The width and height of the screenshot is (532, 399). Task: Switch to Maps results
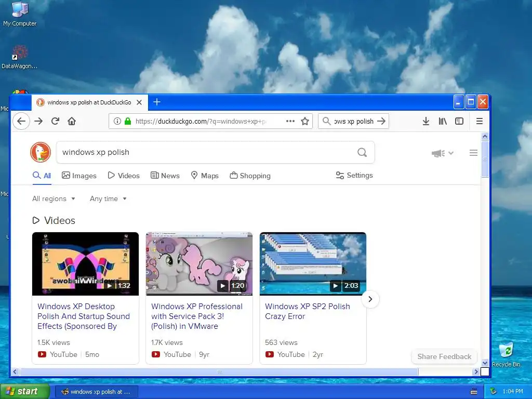coord(205,176)
